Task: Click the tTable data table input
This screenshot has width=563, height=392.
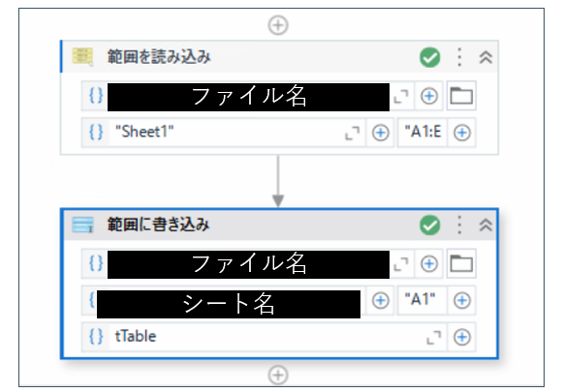Action: click(266, 337)
